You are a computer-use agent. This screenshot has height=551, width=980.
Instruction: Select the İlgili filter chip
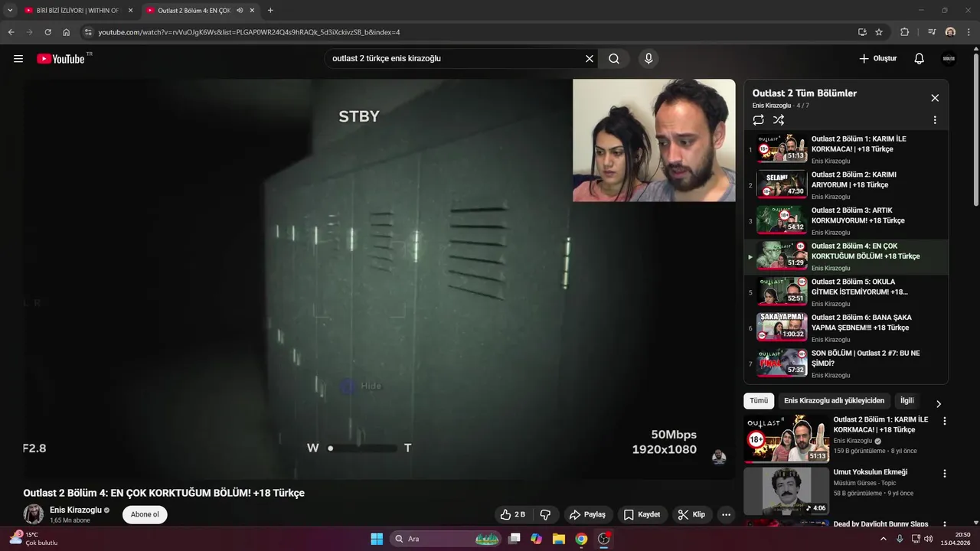[907, 401]
